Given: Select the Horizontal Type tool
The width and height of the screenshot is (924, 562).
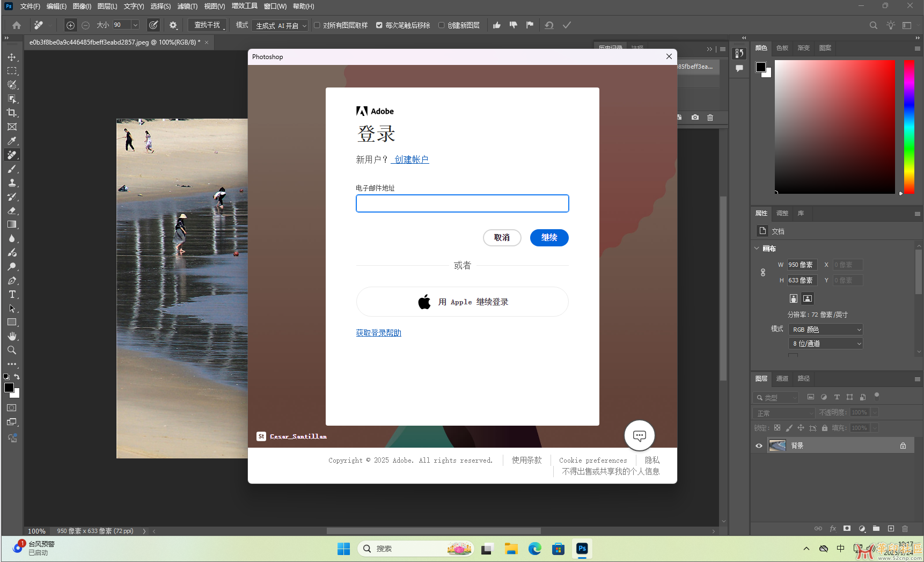Looking at the screenshot, I should (x=12, y=294).
